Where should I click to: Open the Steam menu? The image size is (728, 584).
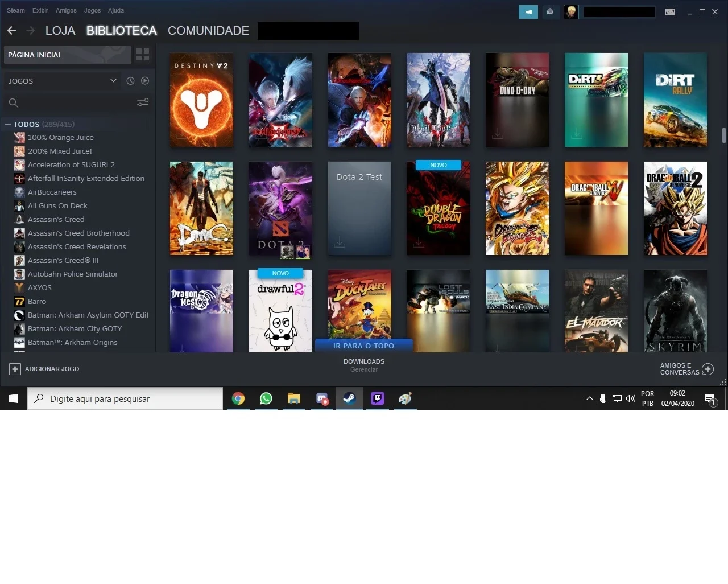16,10
